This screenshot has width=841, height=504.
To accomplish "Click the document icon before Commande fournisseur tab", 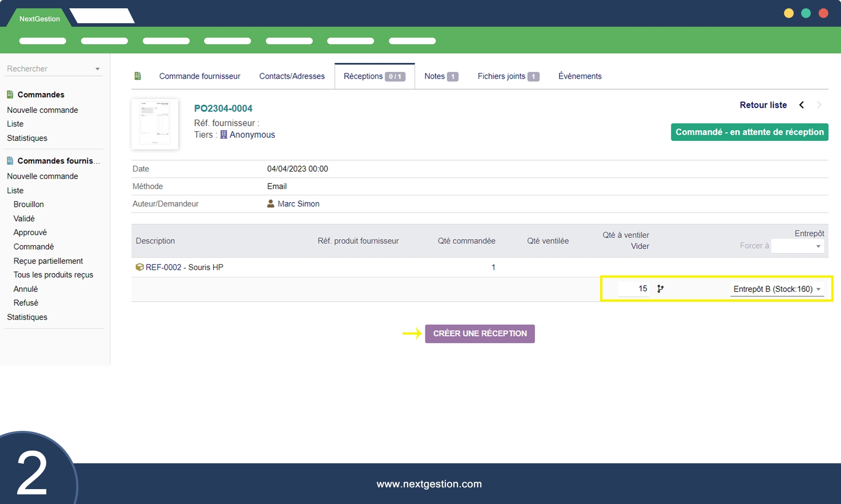I will [x=138, y=76].
